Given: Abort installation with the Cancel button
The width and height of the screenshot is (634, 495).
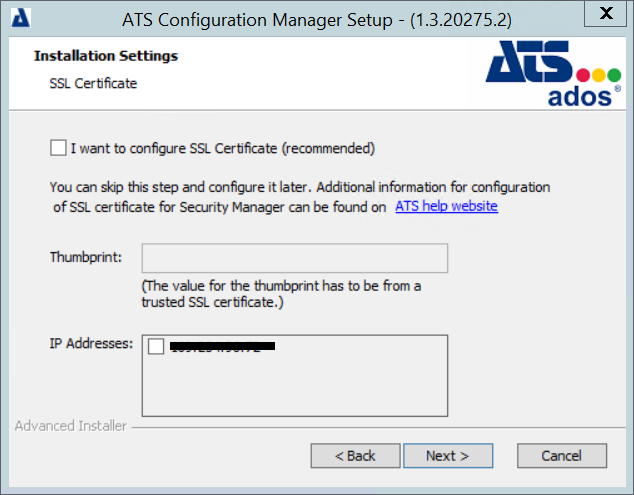Looking at the screenshot, I should (561, 456).
